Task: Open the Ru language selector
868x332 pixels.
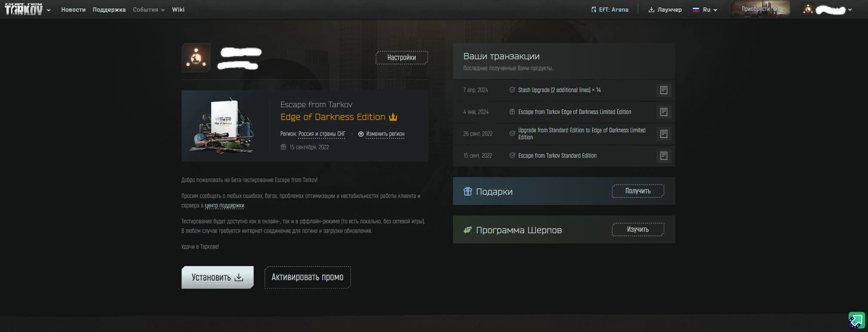Action: point(705,10)
